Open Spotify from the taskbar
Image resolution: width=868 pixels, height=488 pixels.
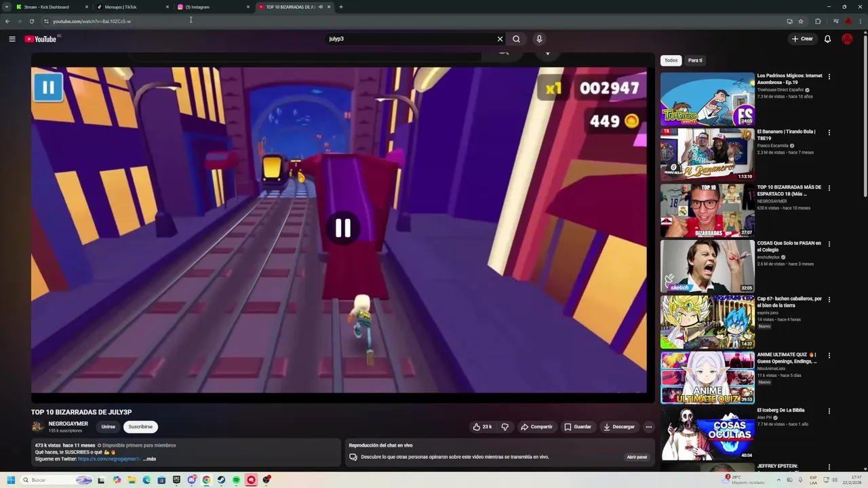[236, 480]
